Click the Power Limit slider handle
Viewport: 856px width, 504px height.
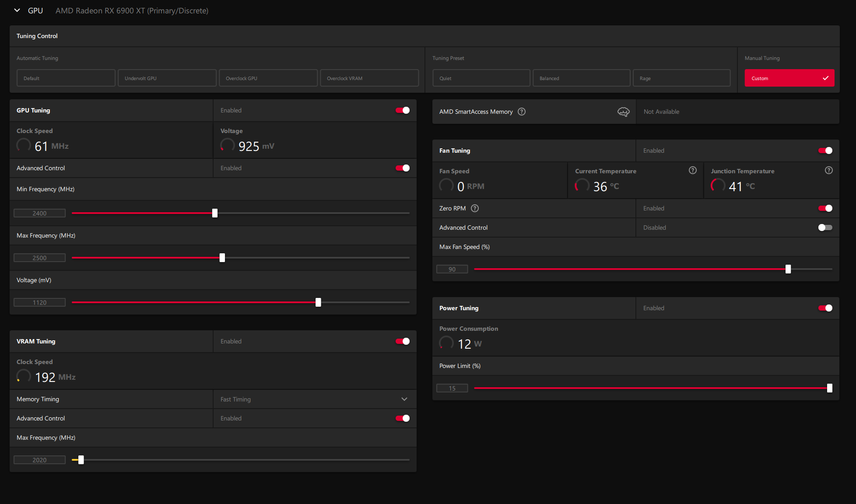[830, 388]
